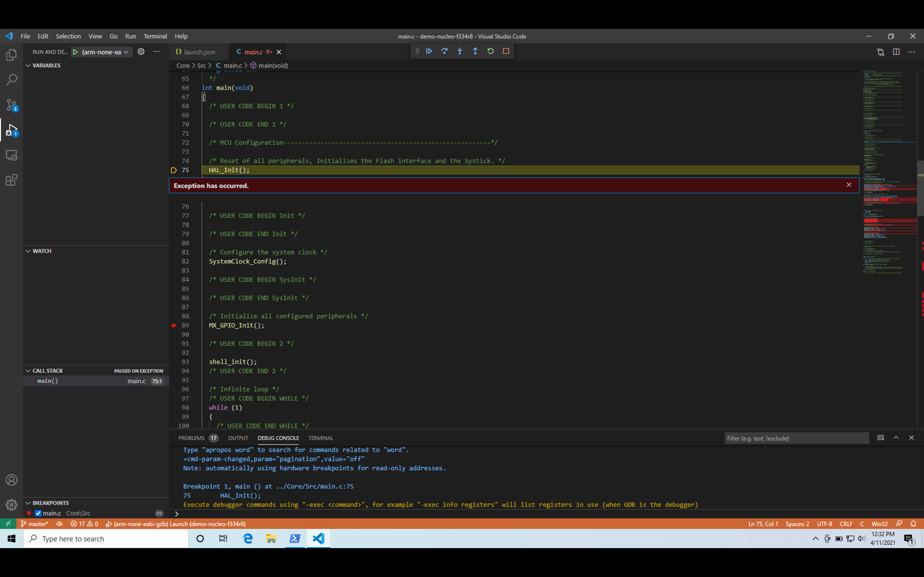Dismiss the Exception has occurred notification
The image size is (924, 577).
click(x=849, y=185)
